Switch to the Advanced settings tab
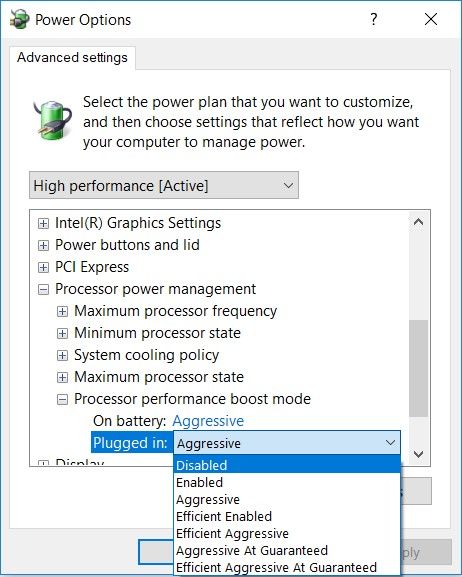Viewport: 462px width, 577px height. 73,57
